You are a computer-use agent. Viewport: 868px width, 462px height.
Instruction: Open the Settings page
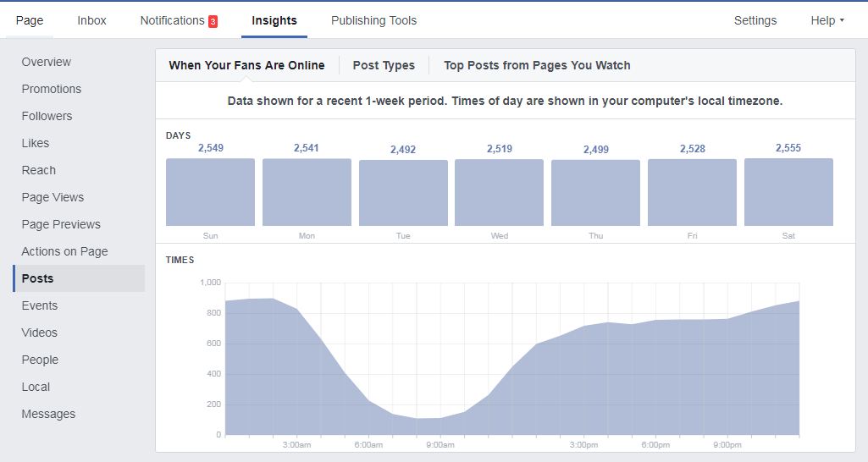pos(755,20)
